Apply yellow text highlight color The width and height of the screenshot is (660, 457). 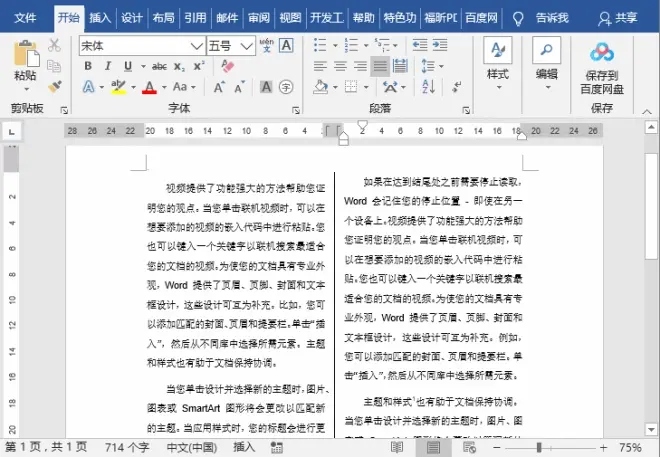click(x=119, y=87)
